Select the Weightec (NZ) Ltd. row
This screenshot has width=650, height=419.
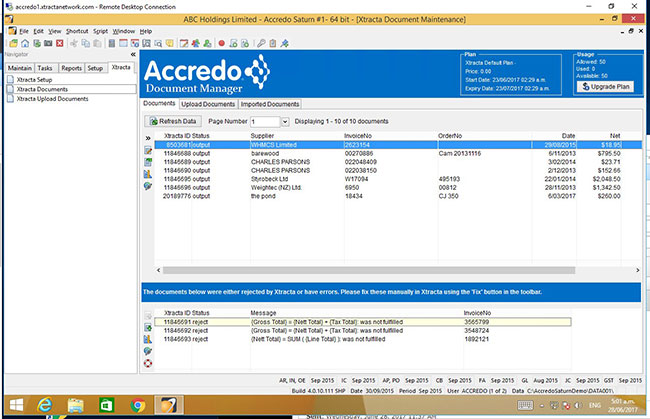pos(398,187)
